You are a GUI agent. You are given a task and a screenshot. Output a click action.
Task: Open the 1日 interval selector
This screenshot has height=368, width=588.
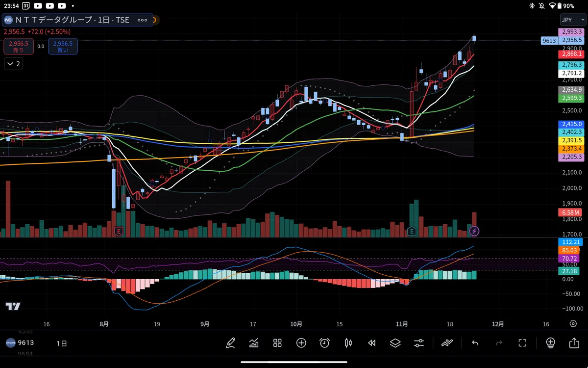coord(62,343)
